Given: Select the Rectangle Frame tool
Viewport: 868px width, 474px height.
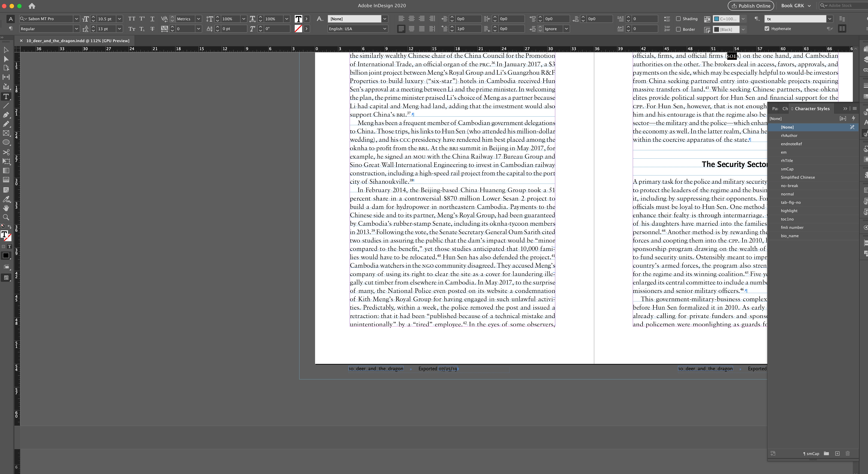Looking at the screenshot, I should point(6,133).
